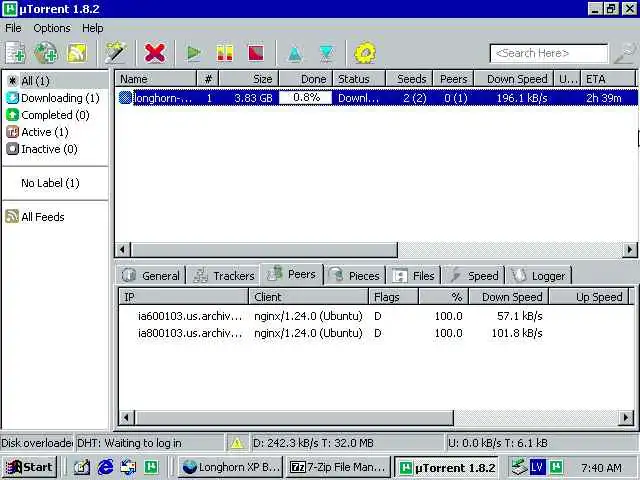
Task: Sort torrents by Status column header
Action: point(359,79)
